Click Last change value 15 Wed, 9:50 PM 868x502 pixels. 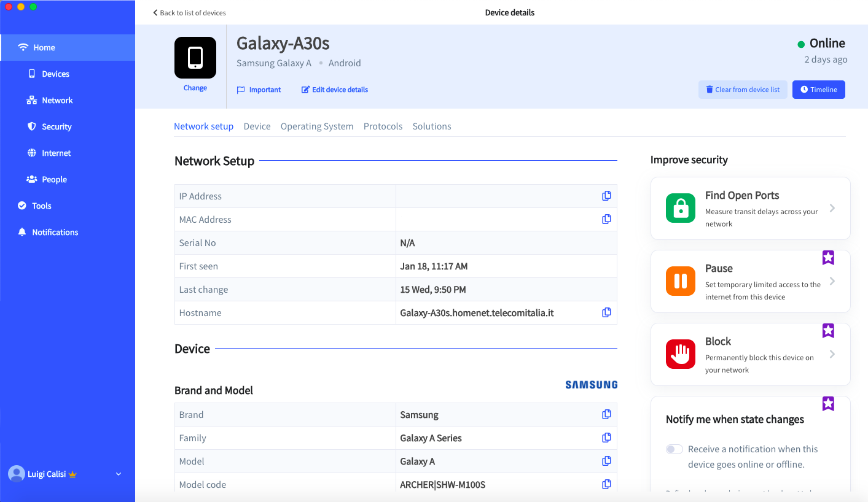432,290
